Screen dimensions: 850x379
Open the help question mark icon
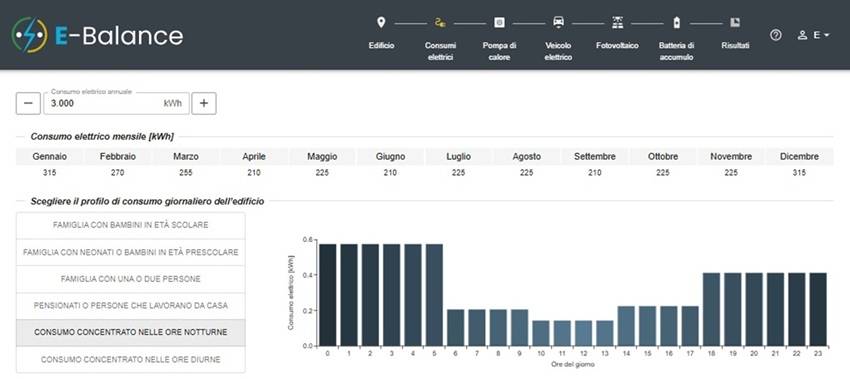(x=776, y=35)
